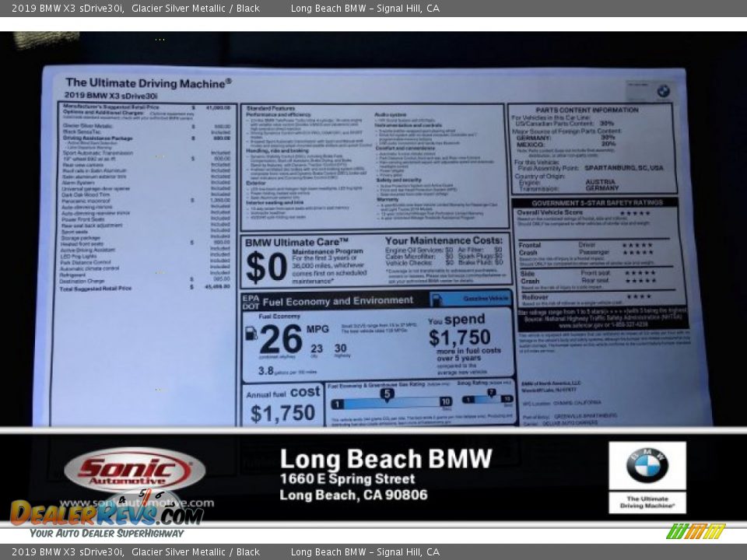The width and height of the screenshot is (747, 560).
Task: Click the '3.8' gallons per 100 miles value
Action: pos(266,370)
